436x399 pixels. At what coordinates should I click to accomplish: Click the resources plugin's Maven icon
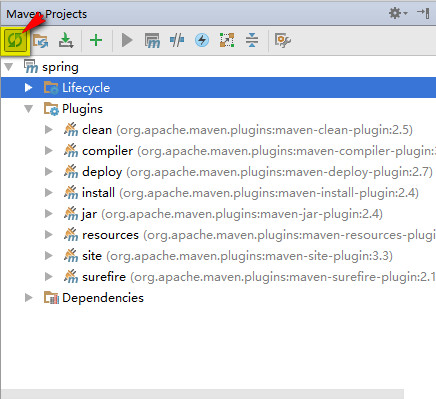[71, 235]
